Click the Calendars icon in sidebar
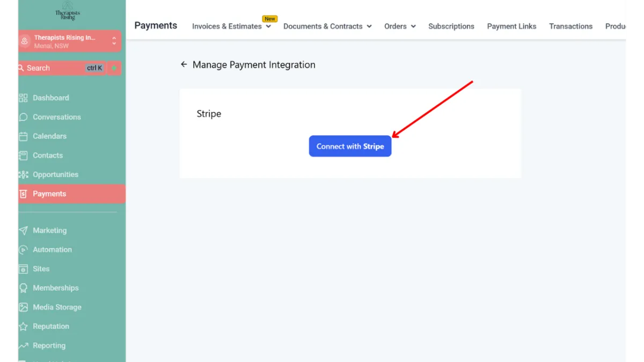The width and height of the screenshot is (644, 362). (23, 136)
